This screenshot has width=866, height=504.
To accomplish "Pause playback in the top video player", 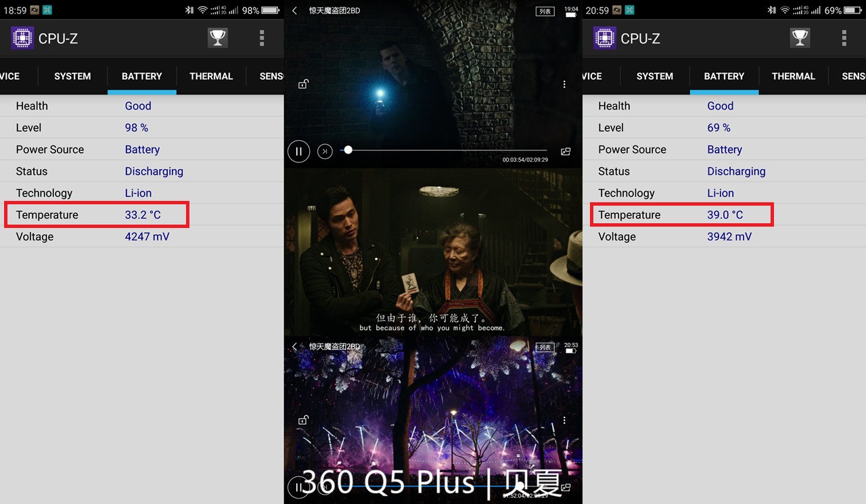I will [299, 151].
